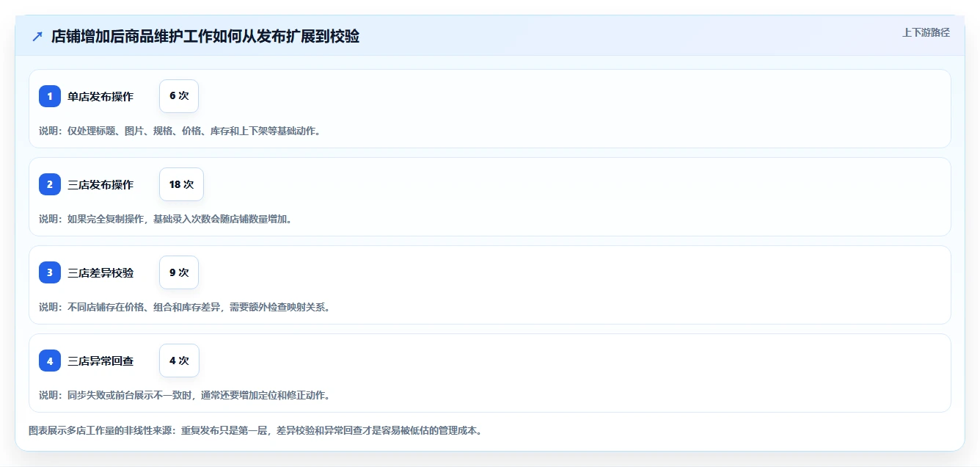Screen dimensions: 980x467
Task: Click step number badge 3
Action: [50, 272]
